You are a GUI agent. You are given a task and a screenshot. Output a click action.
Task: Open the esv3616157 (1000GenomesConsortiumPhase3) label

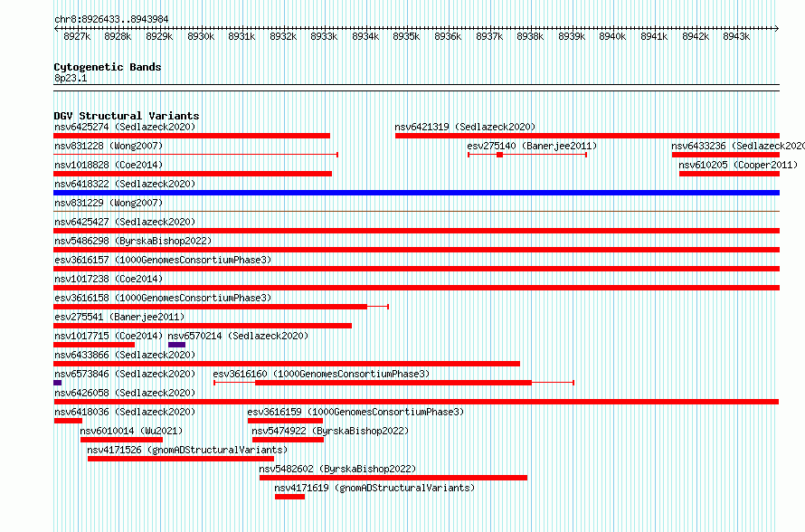(163, 260)
